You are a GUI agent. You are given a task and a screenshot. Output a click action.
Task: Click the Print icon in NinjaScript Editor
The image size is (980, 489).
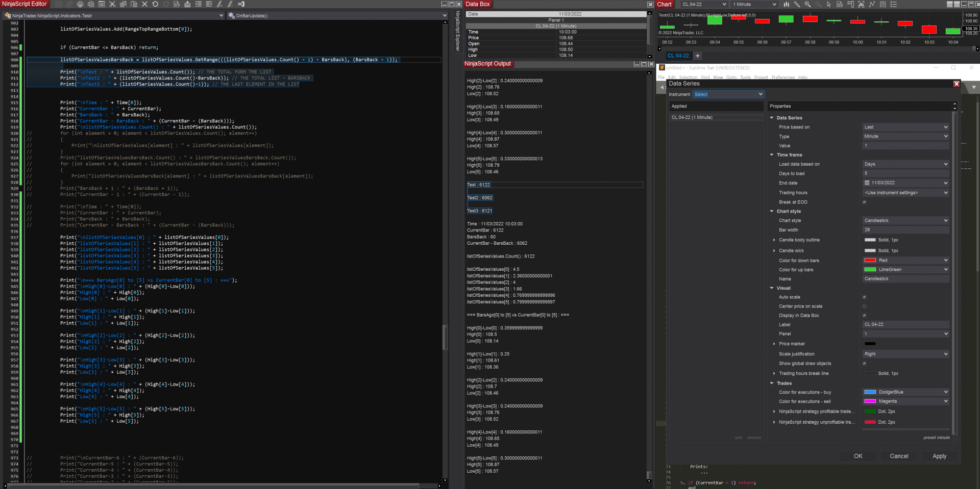click(x=80, y=4)
